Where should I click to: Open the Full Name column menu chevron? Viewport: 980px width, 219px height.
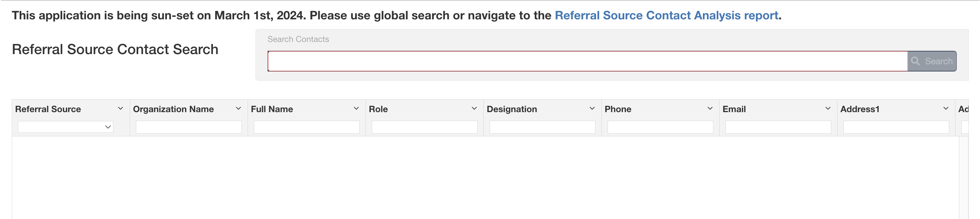point(356,109)
